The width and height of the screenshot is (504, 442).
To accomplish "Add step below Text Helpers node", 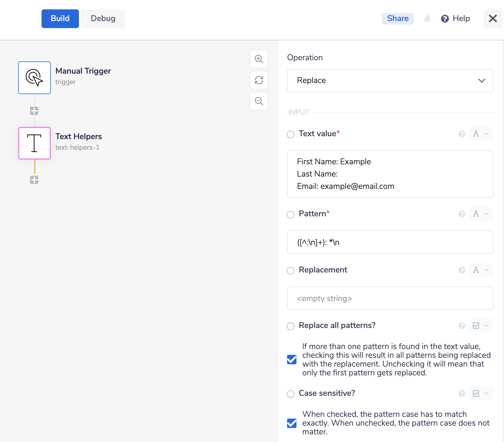I will pos(34,180).
